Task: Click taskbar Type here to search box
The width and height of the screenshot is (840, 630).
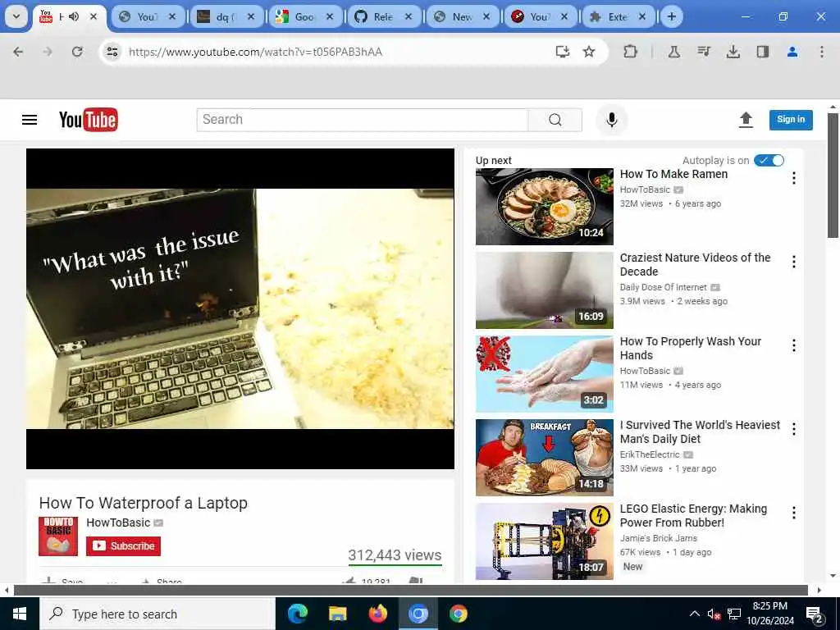Action: (157, 614)
